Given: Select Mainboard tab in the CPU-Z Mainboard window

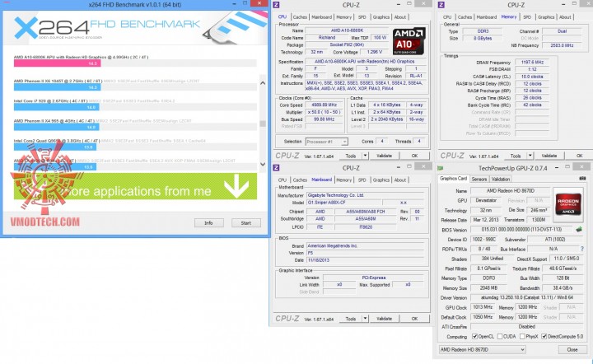Looking at the screenshot, I should click(x=321, y=180).
